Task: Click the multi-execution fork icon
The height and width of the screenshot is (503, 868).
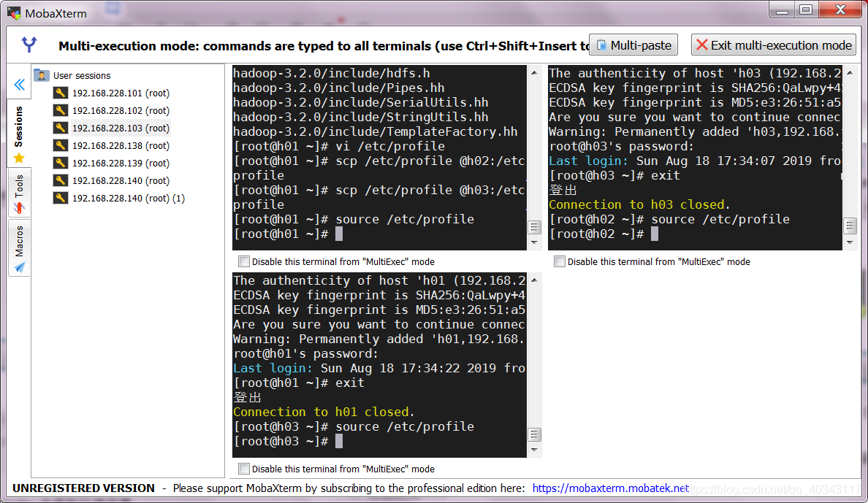Action: (x=28, y=45)
